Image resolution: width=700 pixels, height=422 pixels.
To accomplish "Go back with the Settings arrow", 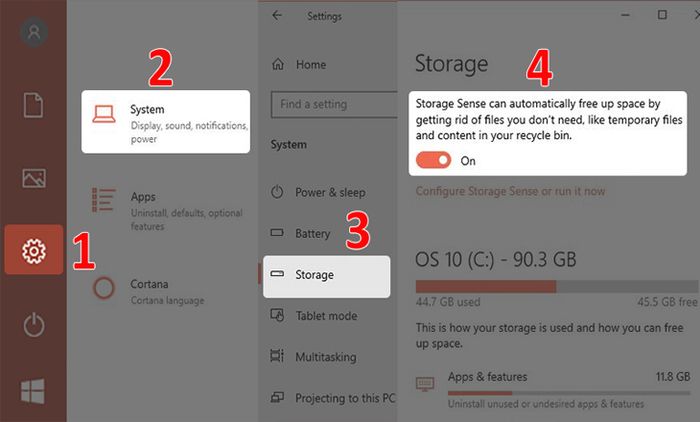I will pyautogui.click(x=277, y=16).
